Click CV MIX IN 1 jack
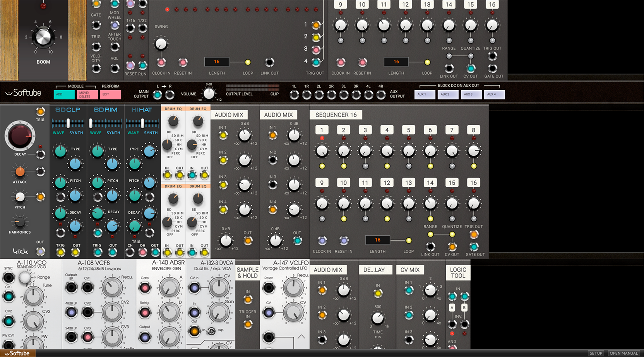Viewport: 644px width, 357px height. 409,290
